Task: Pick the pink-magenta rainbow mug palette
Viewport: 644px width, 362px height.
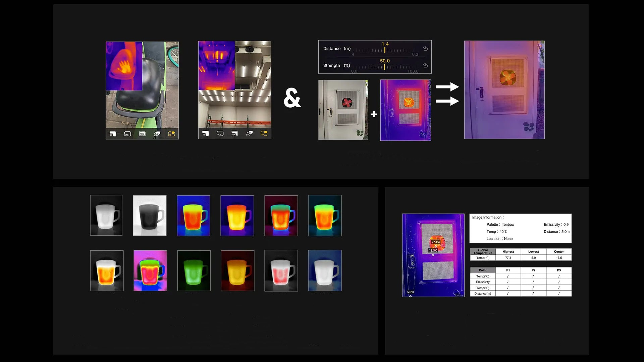Action: (x=150, y=270)
